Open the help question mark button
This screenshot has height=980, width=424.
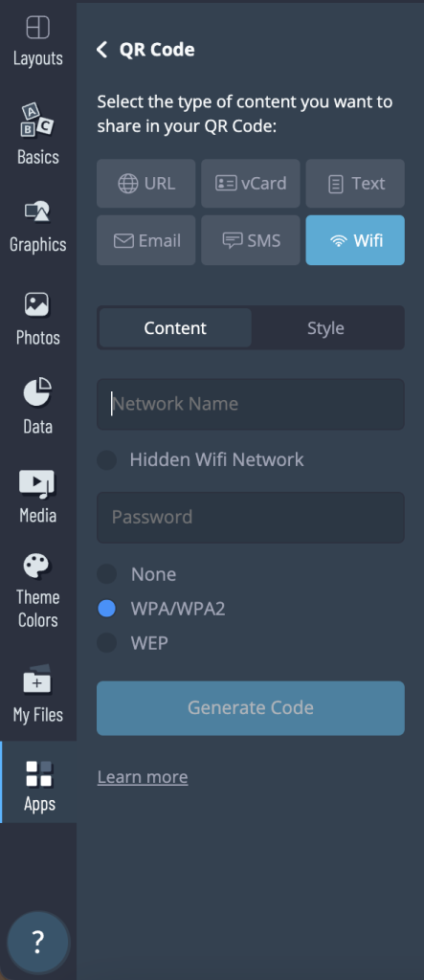38,942
